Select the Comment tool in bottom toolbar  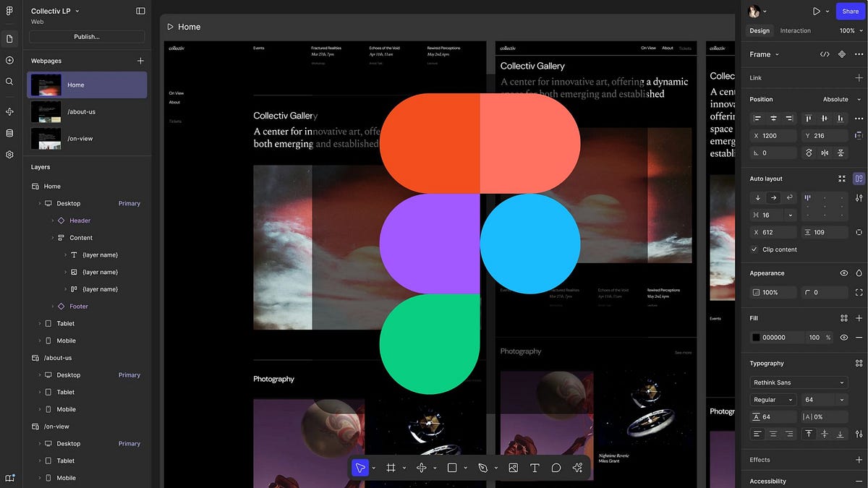point(556,468)
